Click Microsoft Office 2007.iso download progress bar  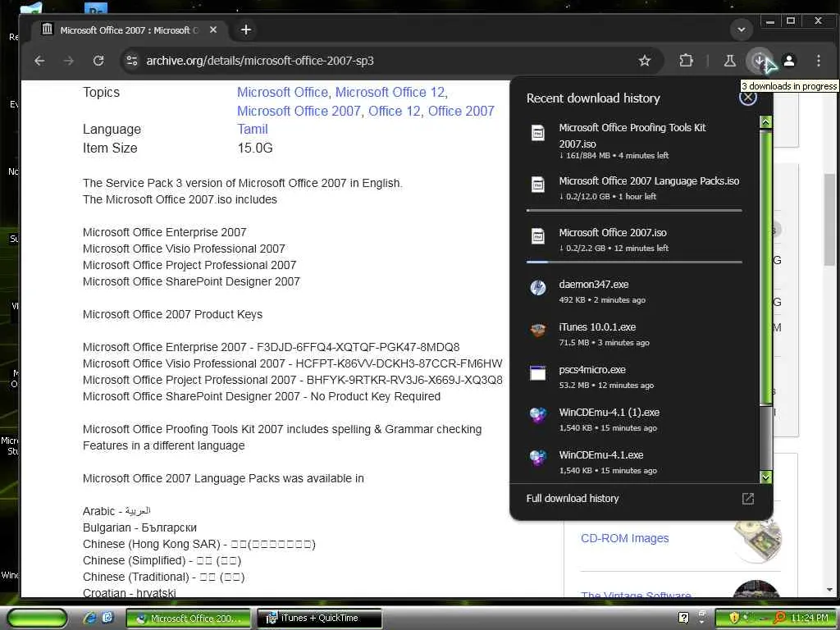coord(634,262)
